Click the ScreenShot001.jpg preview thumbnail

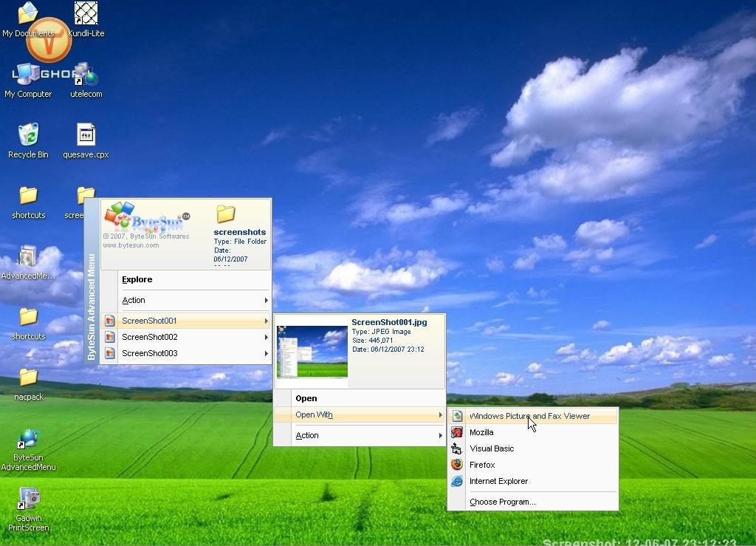[312, 352]
